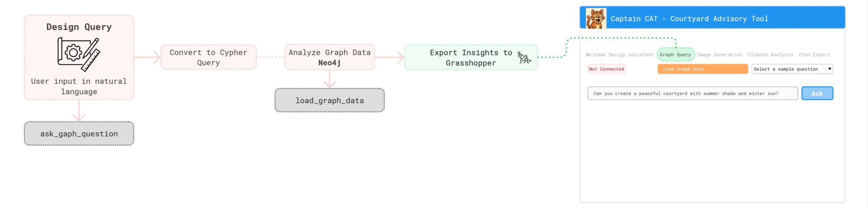868x208 pixels.
Task: Select a sample question combo box
Action: [x=792, y=69]
